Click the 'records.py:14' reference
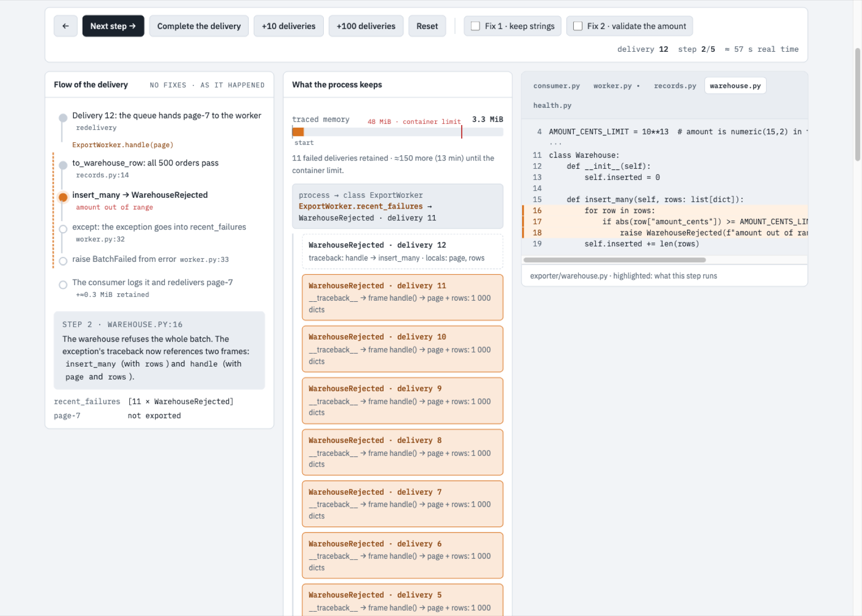Screen dimensions: 862x616 (102, 175)
